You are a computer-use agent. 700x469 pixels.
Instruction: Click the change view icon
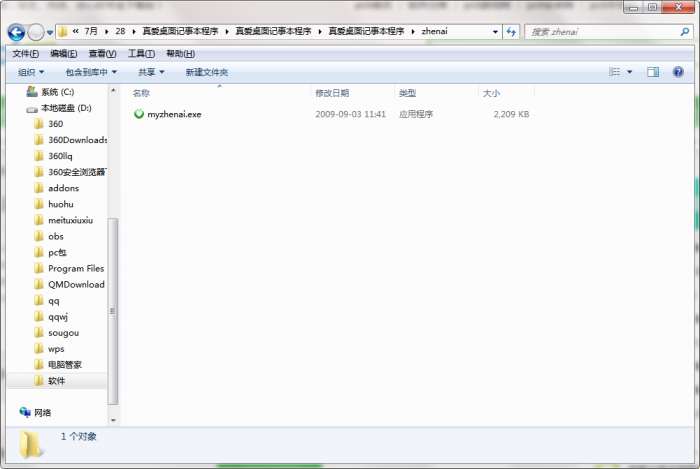click(615, 72)
